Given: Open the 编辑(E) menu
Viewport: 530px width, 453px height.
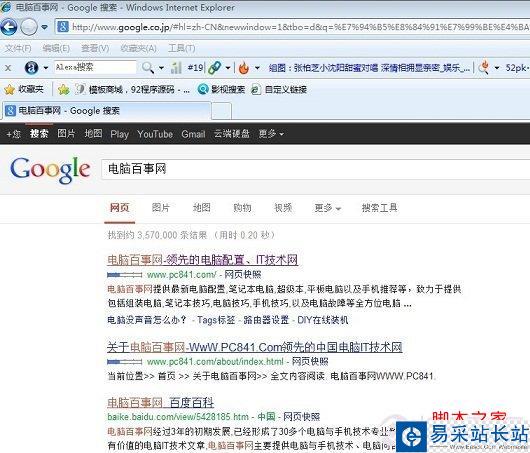Looking at the screenshot, I should coord(56,48).
